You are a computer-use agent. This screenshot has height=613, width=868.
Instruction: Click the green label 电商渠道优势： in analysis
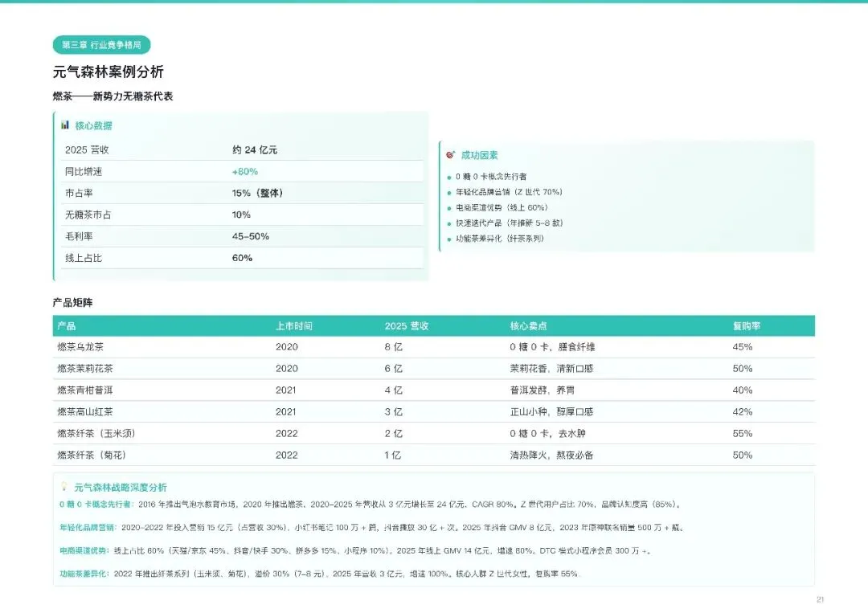coord(84,550)
